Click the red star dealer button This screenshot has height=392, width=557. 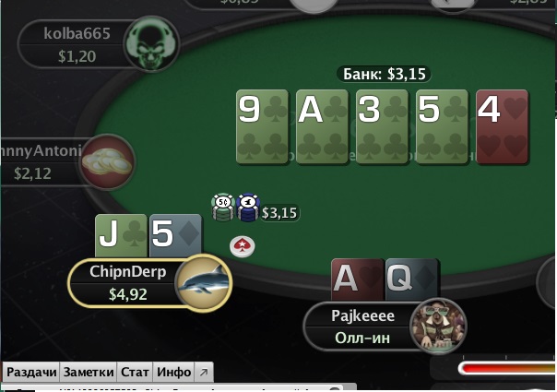(x=242, y=246)
